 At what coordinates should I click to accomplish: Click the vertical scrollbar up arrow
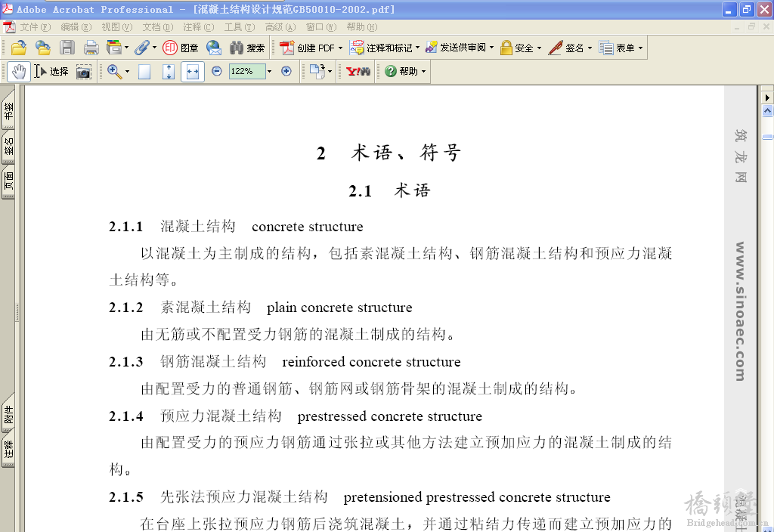pos(767,111)
